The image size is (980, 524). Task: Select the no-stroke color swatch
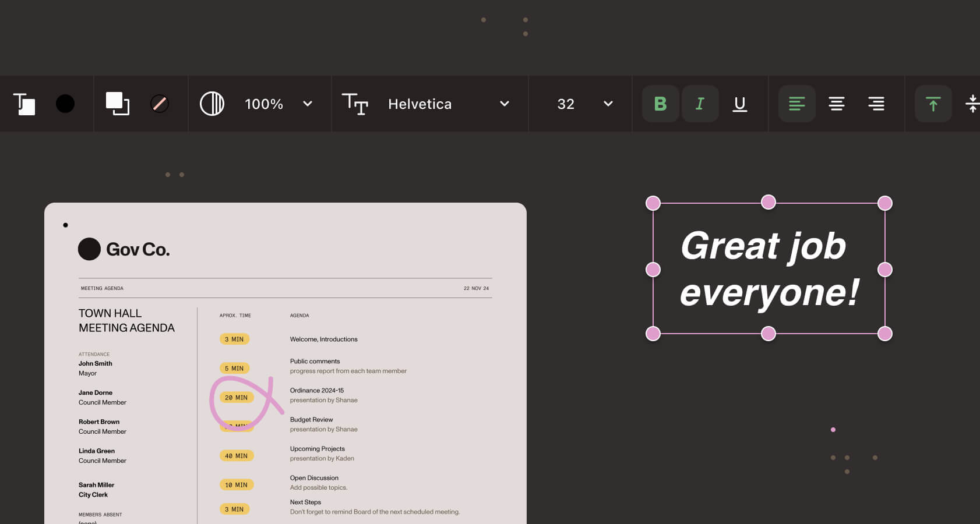click(160, 104)
